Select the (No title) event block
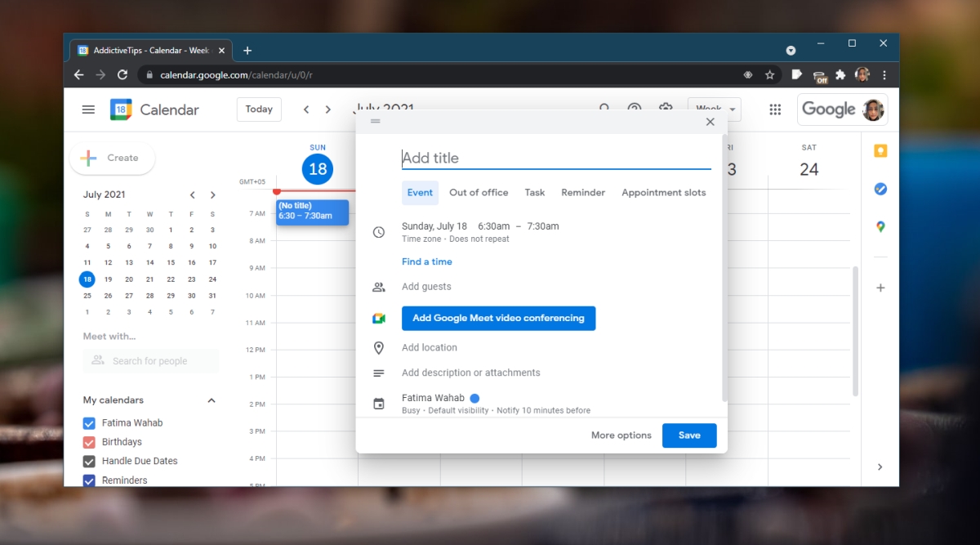This screenshot has width=980, height=545. [x=313, y=212]
